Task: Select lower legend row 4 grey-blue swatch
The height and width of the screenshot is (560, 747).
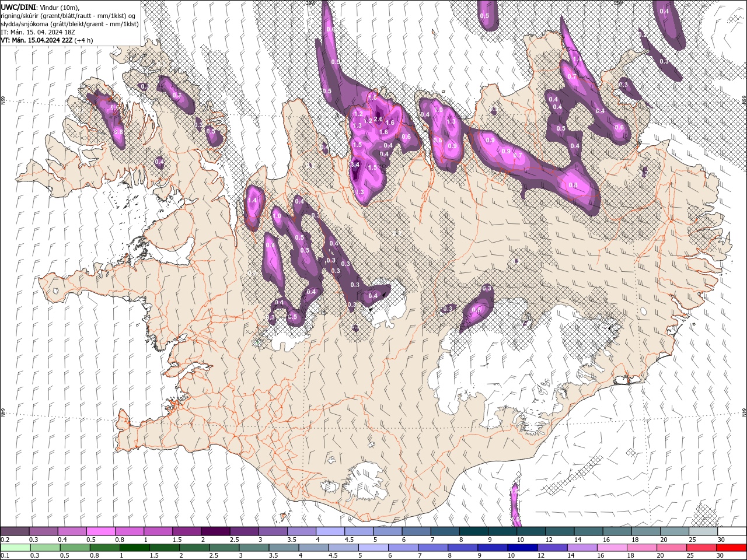Action: (x=313, y=548)
